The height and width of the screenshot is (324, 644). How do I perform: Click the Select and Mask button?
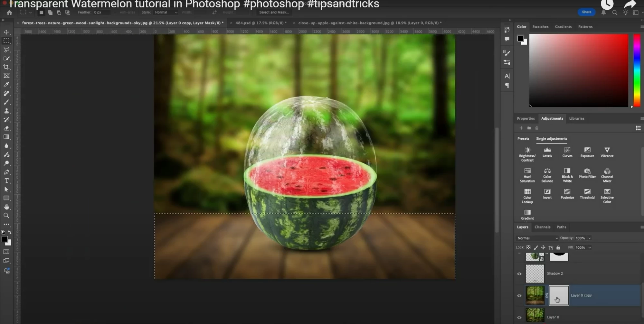[x=274, y=13]
